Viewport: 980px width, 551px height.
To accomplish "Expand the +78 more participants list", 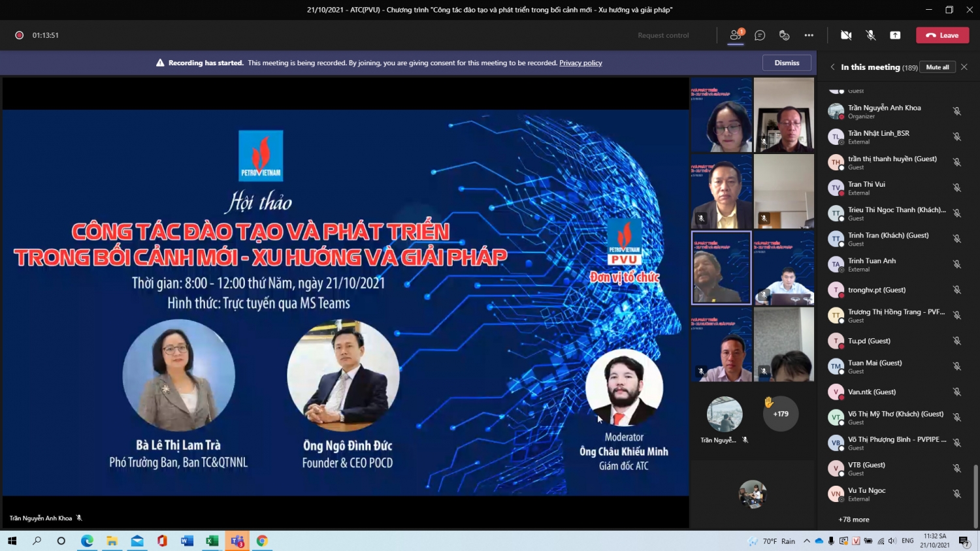I will [854, 520].
